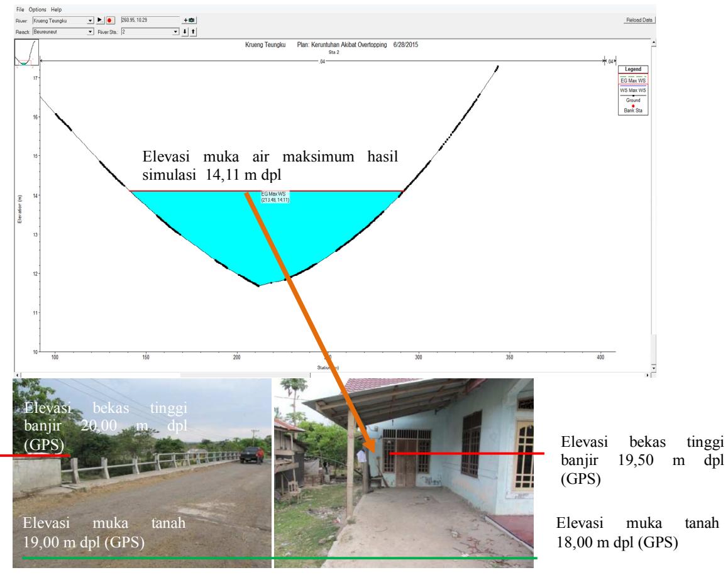Click the Legend title

[x=633, y=69]
